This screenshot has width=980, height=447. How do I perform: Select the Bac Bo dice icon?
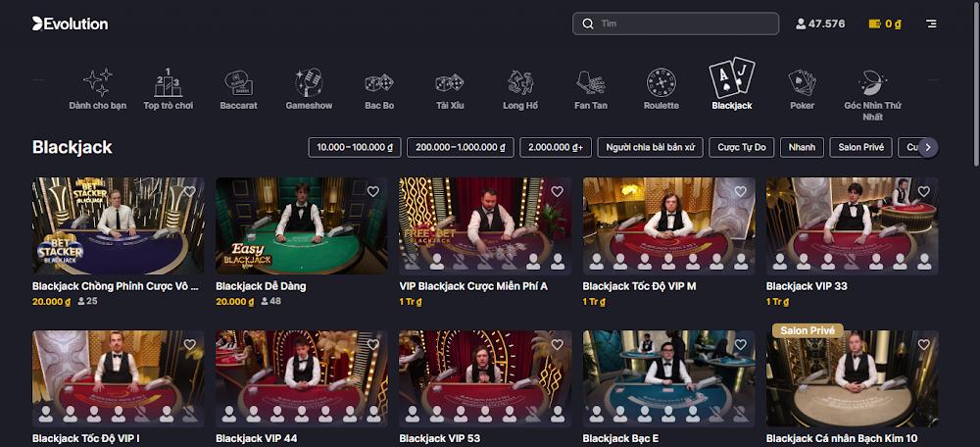pyautogui.click(x=379, y=82)
